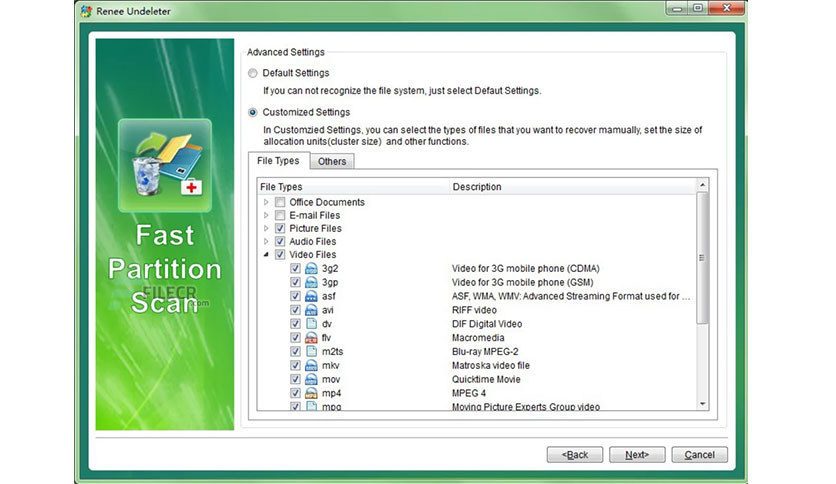Select the Default Settings radio button
The image size is (836, 484).
pyautogui.click(x=253, y=73)
